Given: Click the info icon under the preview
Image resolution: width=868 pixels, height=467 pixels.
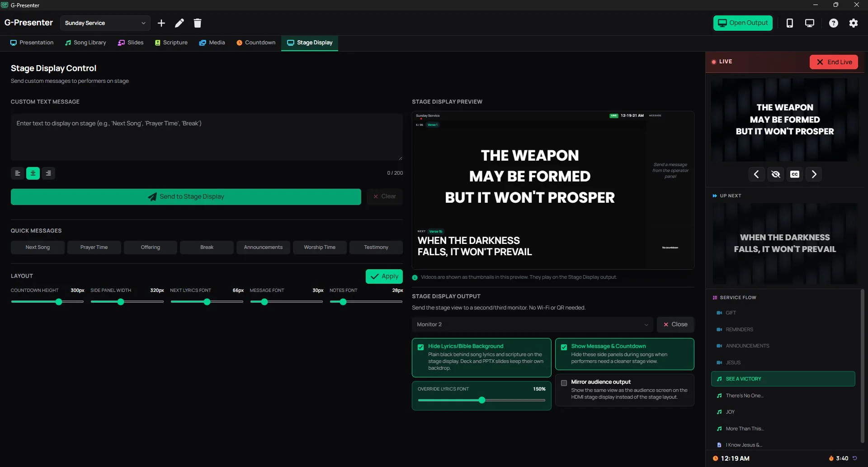Looking at the screenshot, I should pyautogui.click(x=415, y=277).
